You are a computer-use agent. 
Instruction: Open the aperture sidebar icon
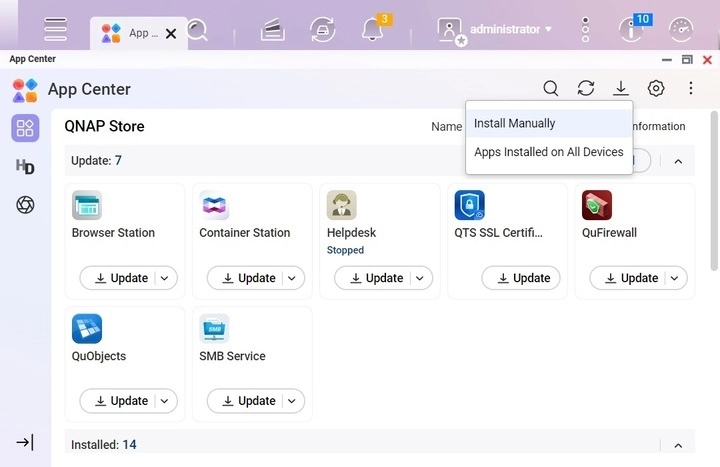(x=25, y=205)
